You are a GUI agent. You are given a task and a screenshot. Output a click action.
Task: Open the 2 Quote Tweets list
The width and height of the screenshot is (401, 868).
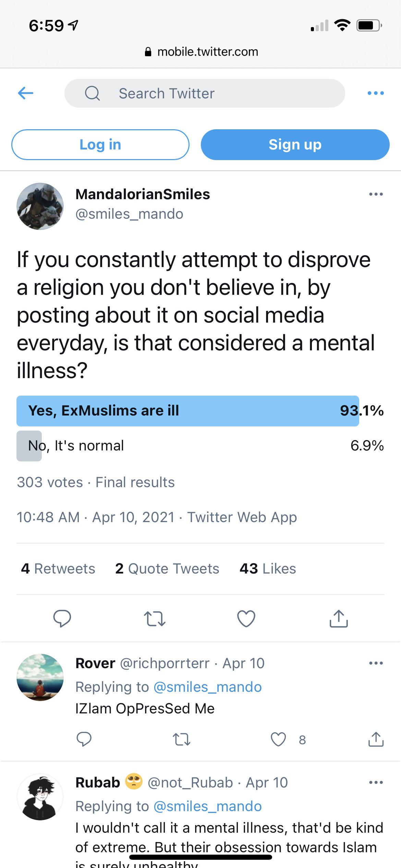167,569
